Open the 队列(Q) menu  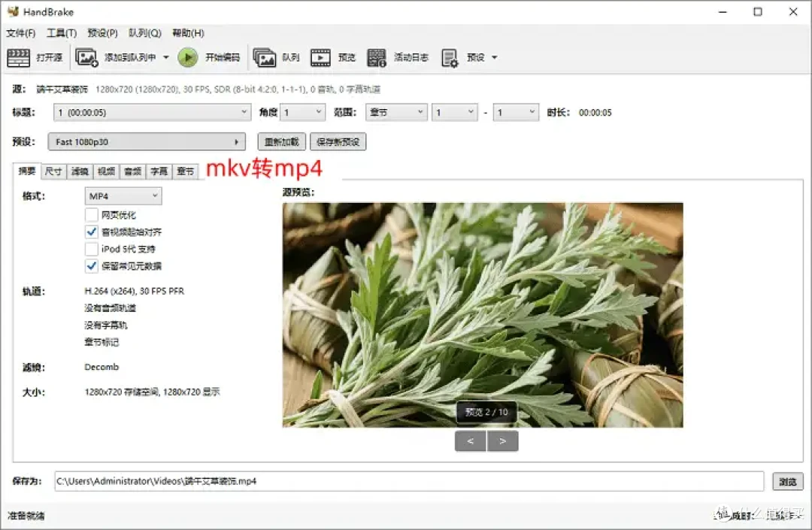145,33
